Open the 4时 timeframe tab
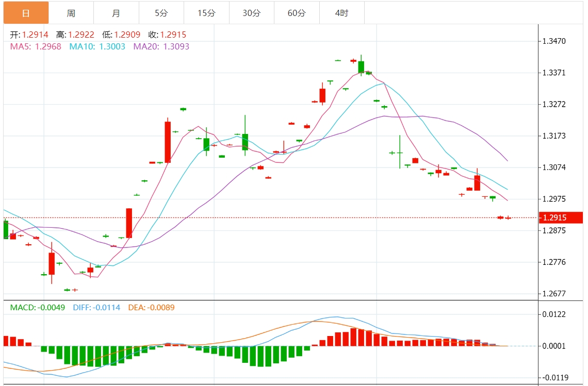The height and width of the screenshot is (386, 588). tap(342, 13)
